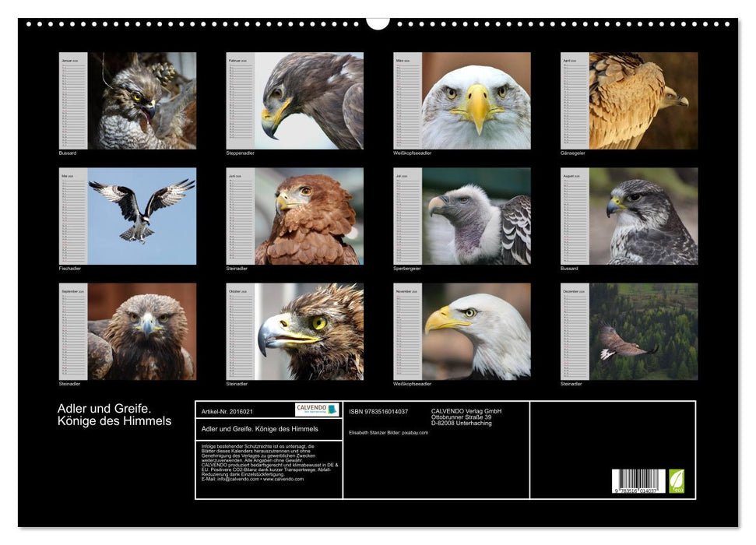This screenshot has height=545, width=756.
Task: Click the www.calvendo.com website link
Action: coord(282,480)
